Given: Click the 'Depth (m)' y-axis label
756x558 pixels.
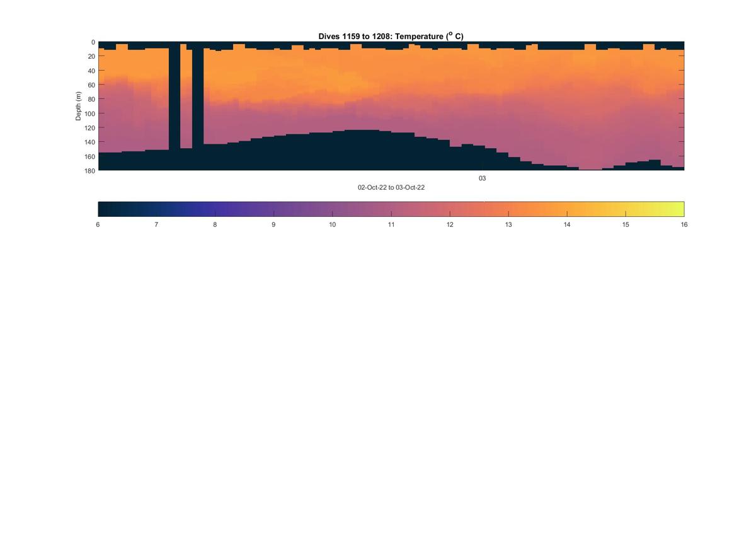Looking at the screenshot, I should click(x=79, y=106).
